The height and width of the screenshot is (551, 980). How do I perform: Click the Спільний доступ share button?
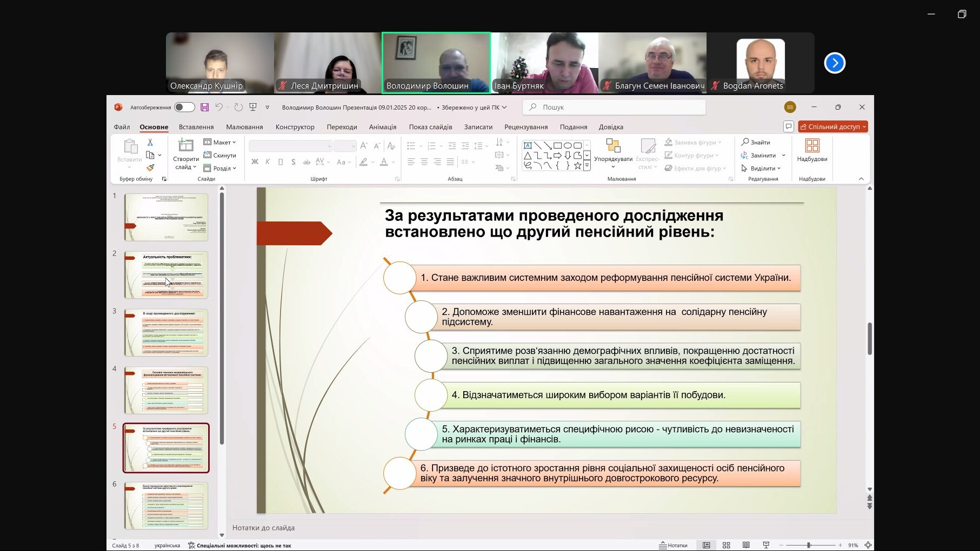832,126
